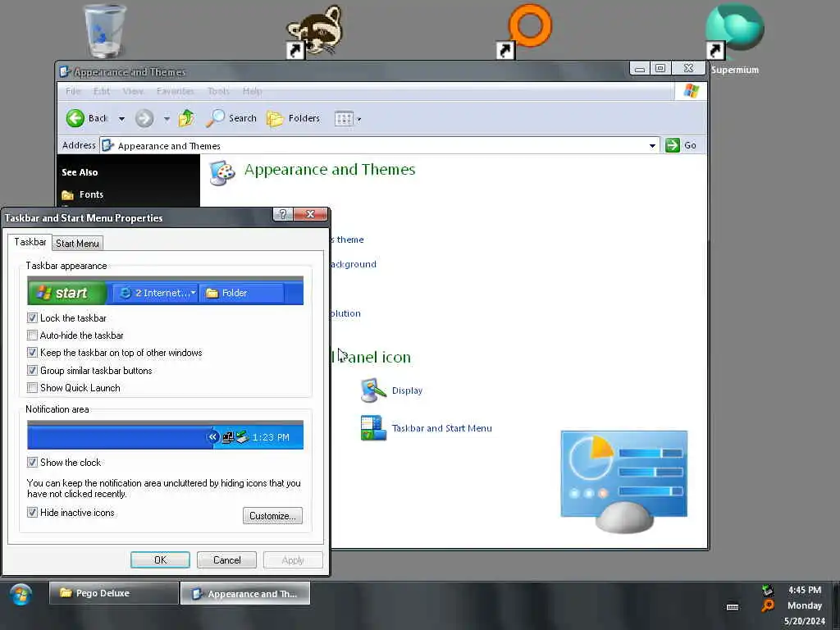
Task: Enable Show Quick Launch checkbox
Action: (32, 387)
